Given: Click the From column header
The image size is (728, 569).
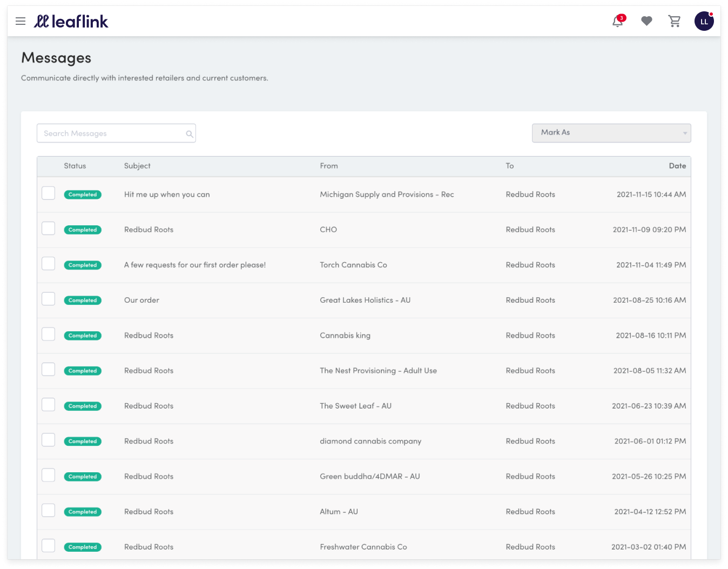Looking at the screenshot, I should pyautogui.click(x=329, y=166).
